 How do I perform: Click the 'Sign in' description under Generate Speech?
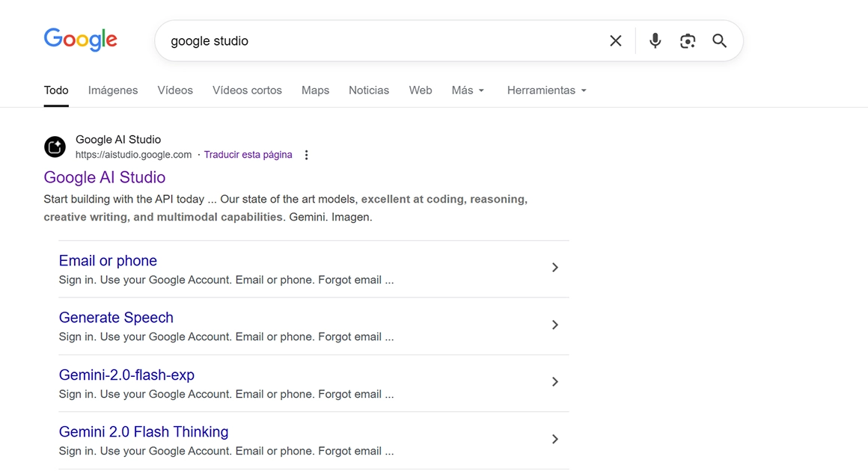point(227,336)
